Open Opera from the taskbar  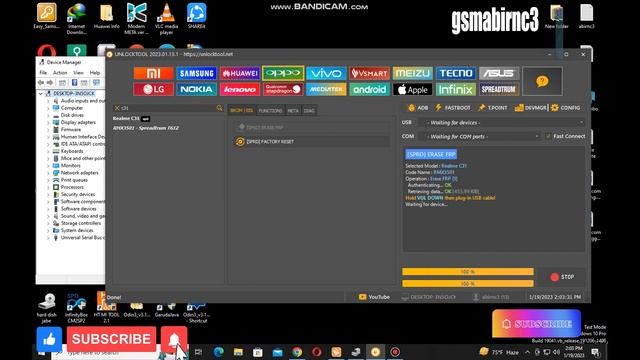tap(316, 352)
